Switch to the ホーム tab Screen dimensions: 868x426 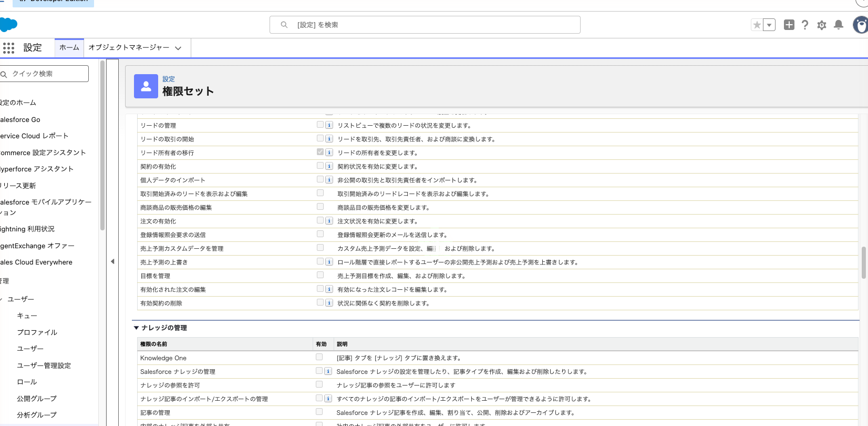click(x=69, y=47)
